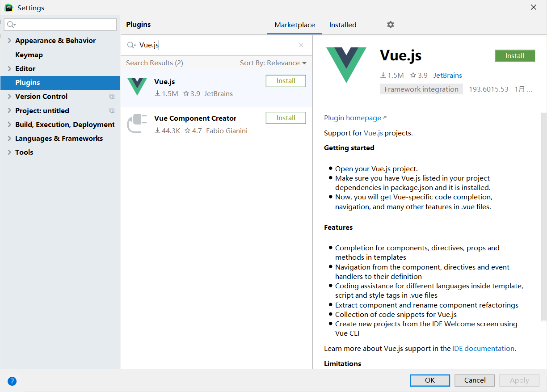
Task: Switch to the Installed tab
Action: click(x=343, y=25)
